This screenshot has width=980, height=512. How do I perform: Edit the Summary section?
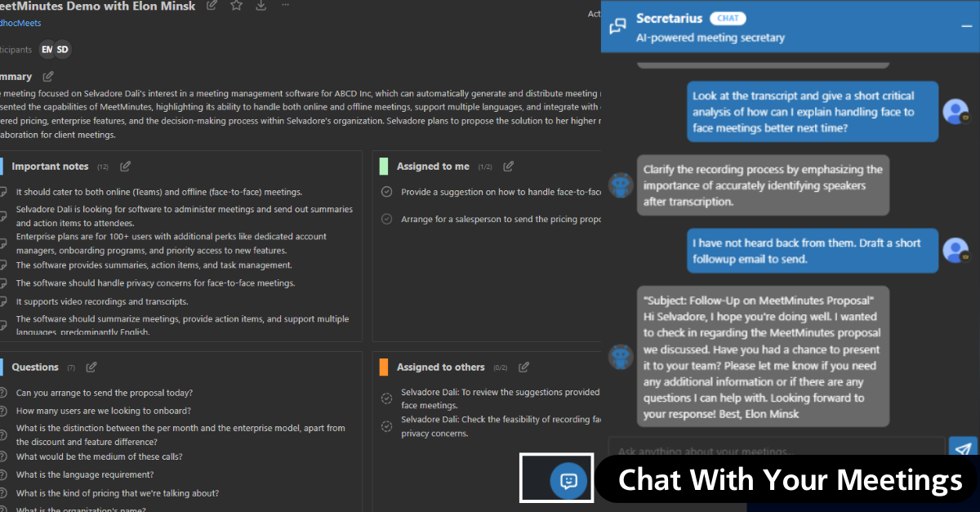click(x=48, y=76)
